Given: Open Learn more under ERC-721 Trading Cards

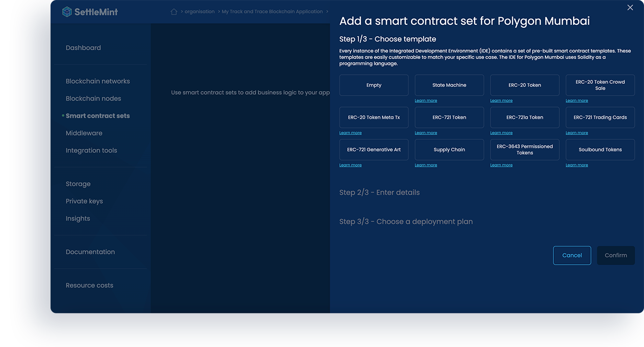Looking at the screenshot, I should click(x=577, y=132).
